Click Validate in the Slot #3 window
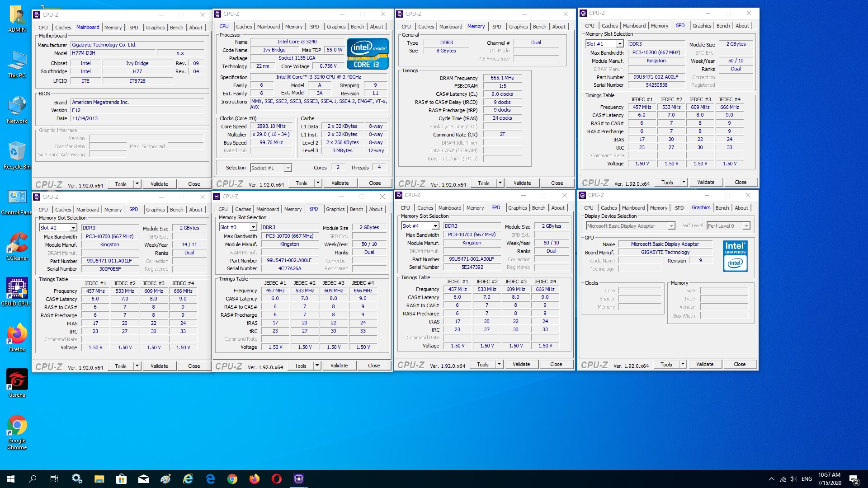This screenshot has width=868, height=488. [x=339, y=366]
